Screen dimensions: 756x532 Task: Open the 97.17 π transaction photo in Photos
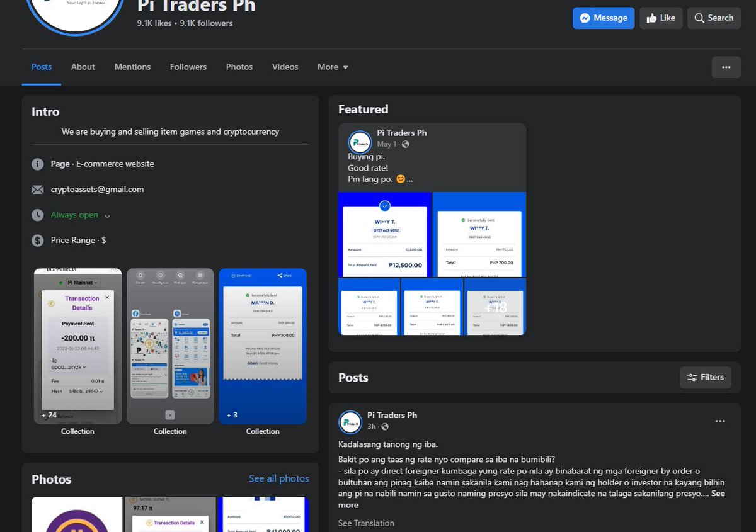click(170, 514)
